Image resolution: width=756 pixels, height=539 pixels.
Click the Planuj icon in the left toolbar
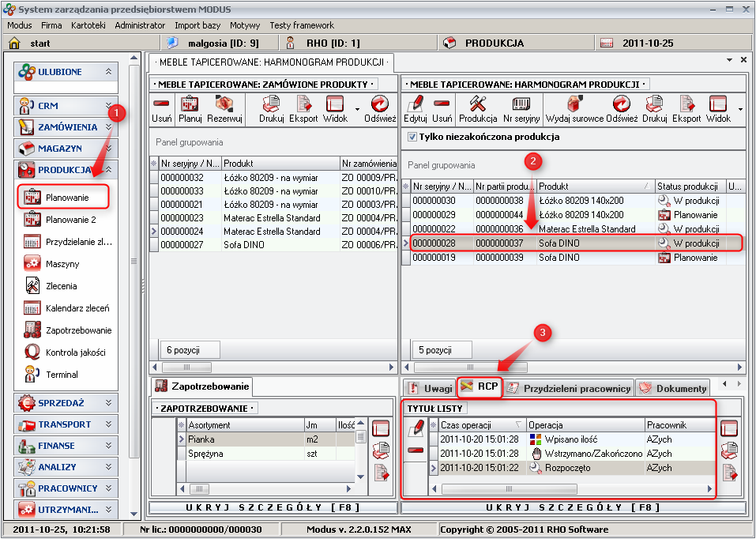click(190, 109)
